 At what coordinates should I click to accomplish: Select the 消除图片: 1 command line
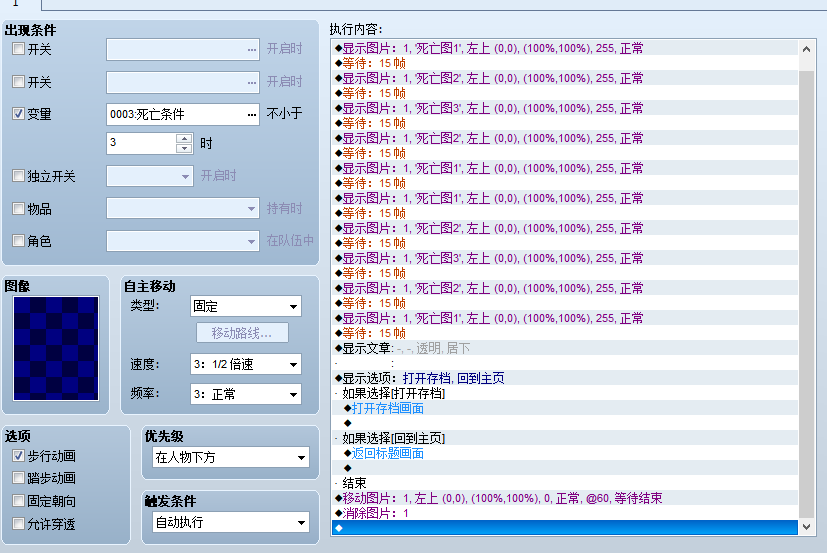(x=564, y=513)
